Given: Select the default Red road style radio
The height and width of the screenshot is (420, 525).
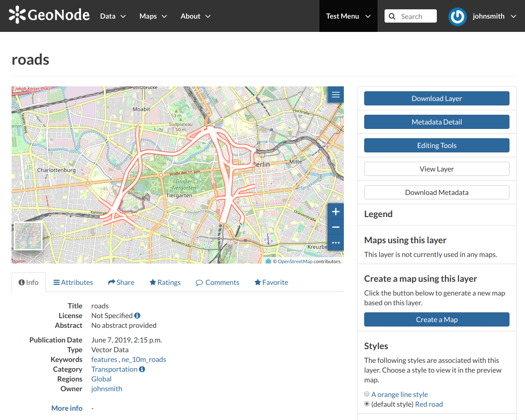Looking at the screenshot, I should tap(367, 404).
